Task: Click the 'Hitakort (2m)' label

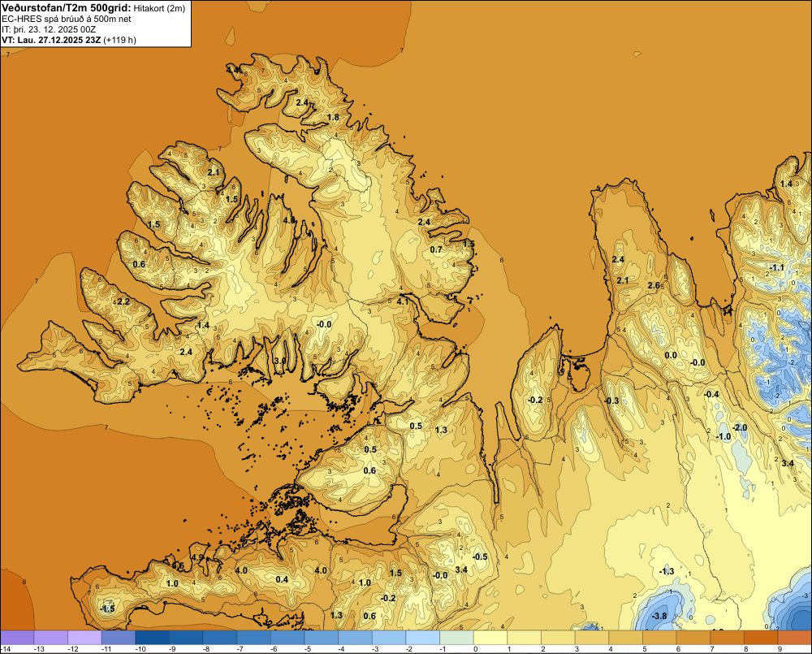Action: pyautogui.click(x=159, y=8)
